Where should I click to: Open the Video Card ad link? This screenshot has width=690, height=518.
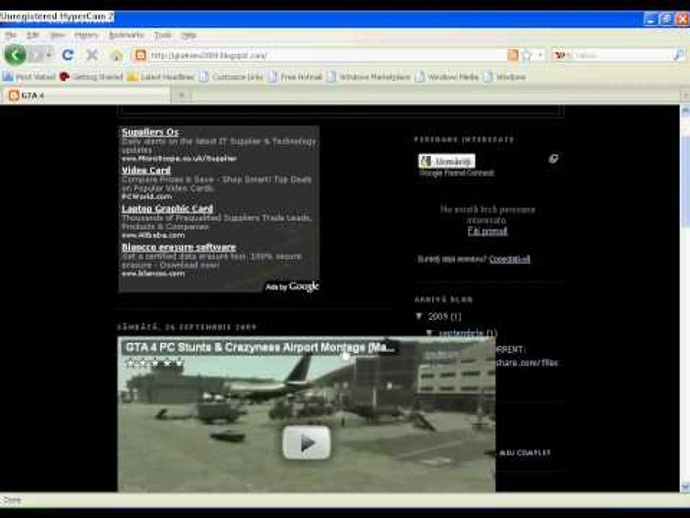tap(146, 170)
